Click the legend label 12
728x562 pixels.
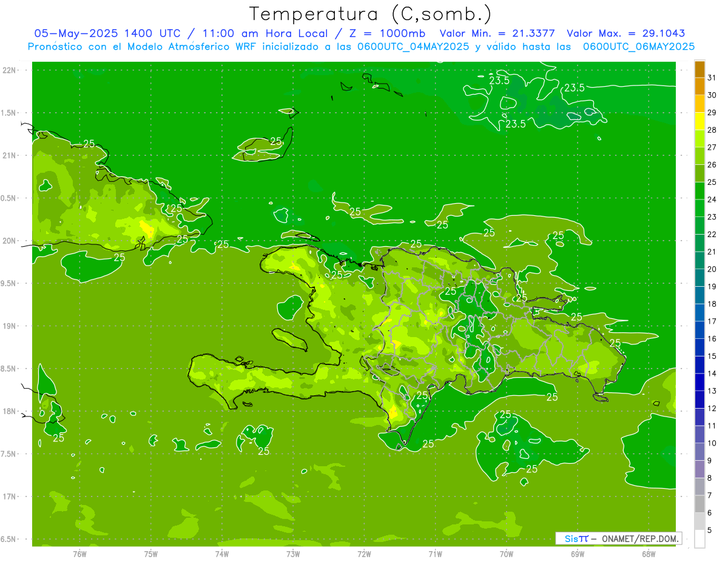(712, 408)
